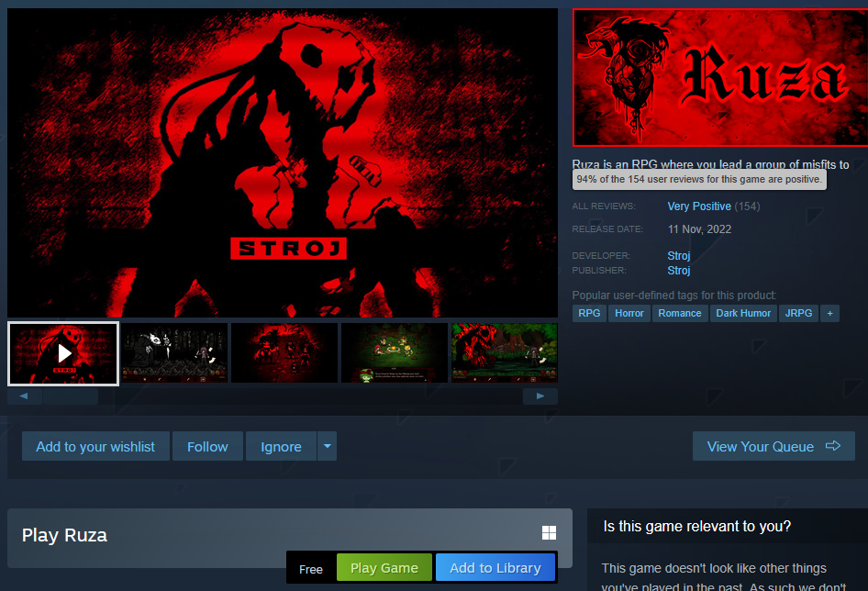Click the thumbnail strip scrollbar handle

[x=71, y=396]
